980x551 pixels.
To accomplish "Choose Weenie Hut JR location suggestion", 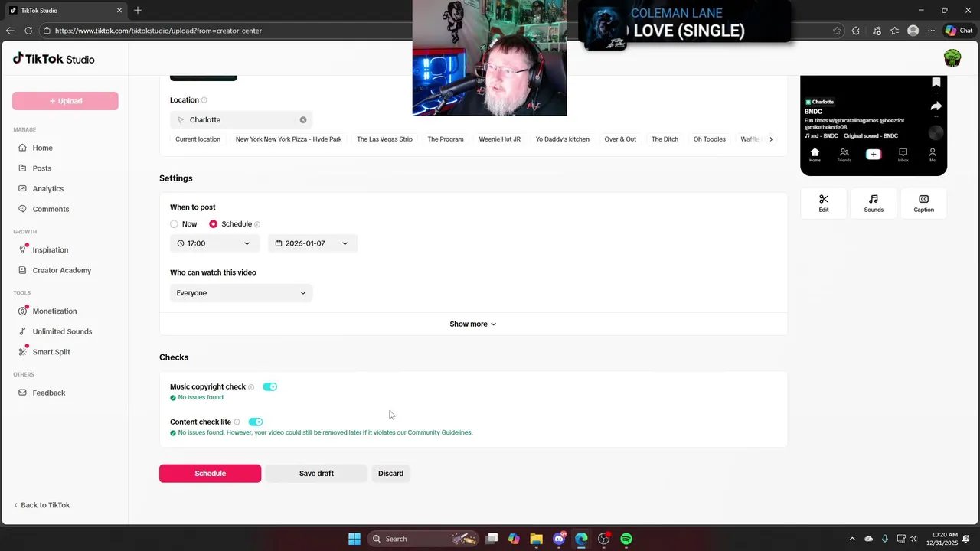I will click(x=499, y=139).
